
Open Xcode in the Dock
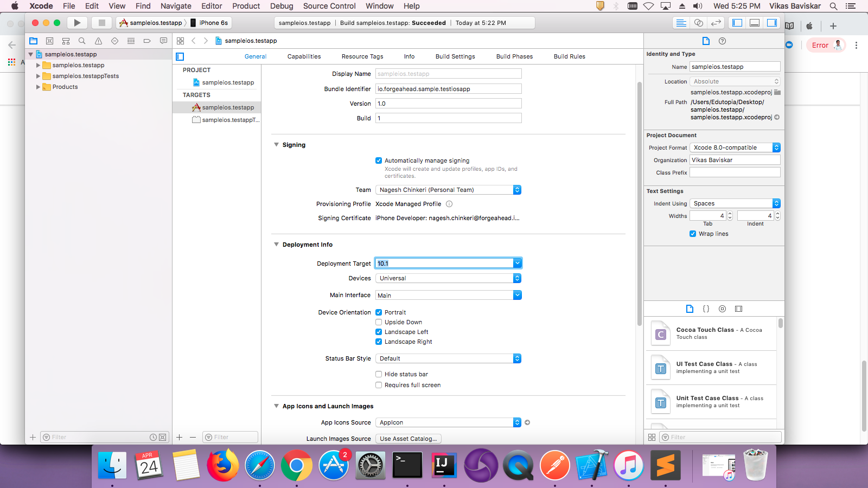(592, 465)
